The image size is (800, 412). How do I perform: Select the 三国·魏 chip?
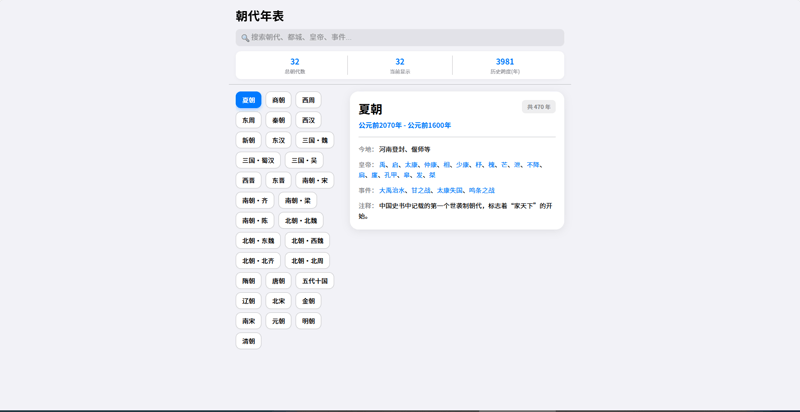pos(315,140)
